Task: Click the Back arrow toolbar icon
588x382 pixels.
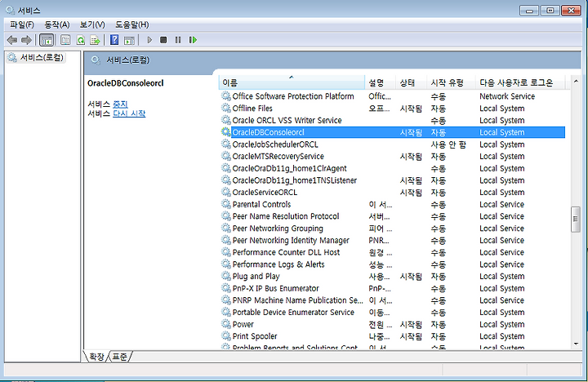Action: tap(12, 40)
